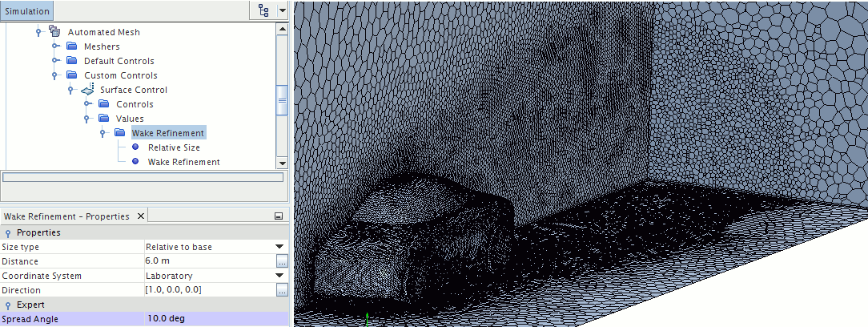Click the Values folder icon

coord(103,119)
